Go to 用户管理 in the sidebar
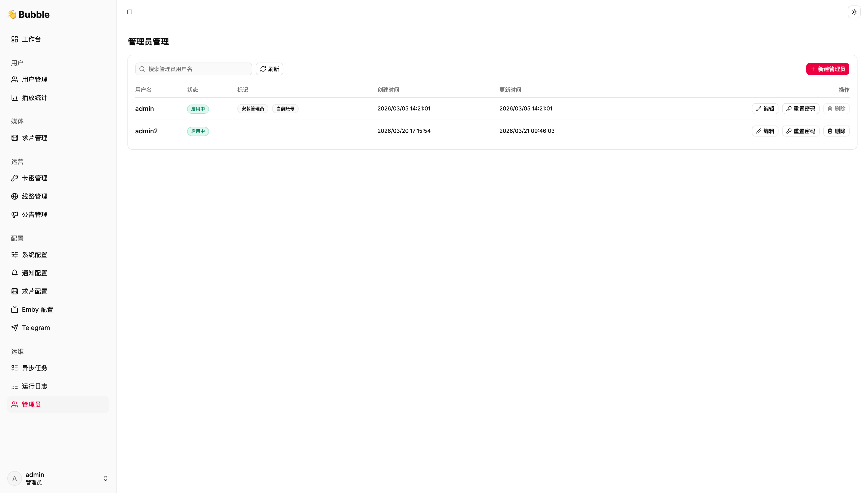The width and height of the screenshot is (868, 493). click(34, 79)
